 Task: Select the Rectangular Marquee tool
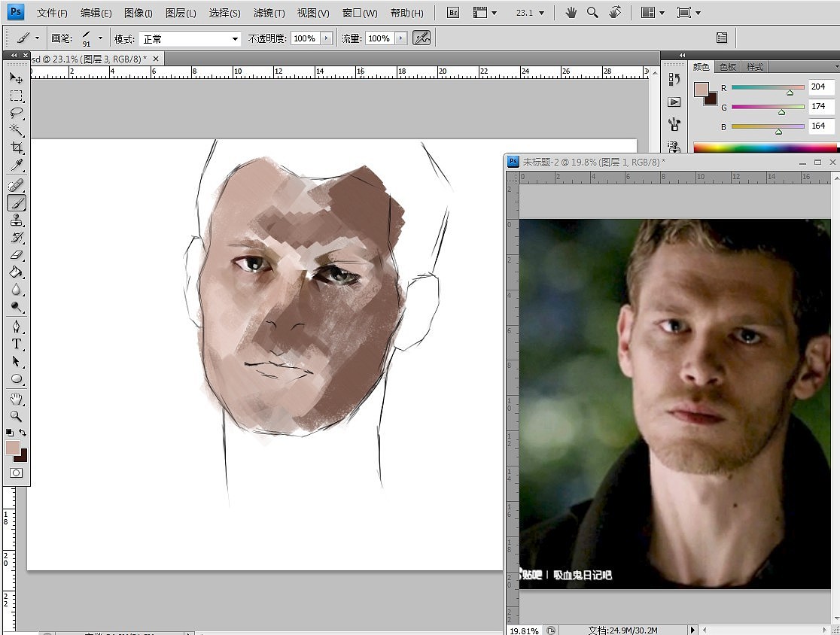tap(16, 96)
